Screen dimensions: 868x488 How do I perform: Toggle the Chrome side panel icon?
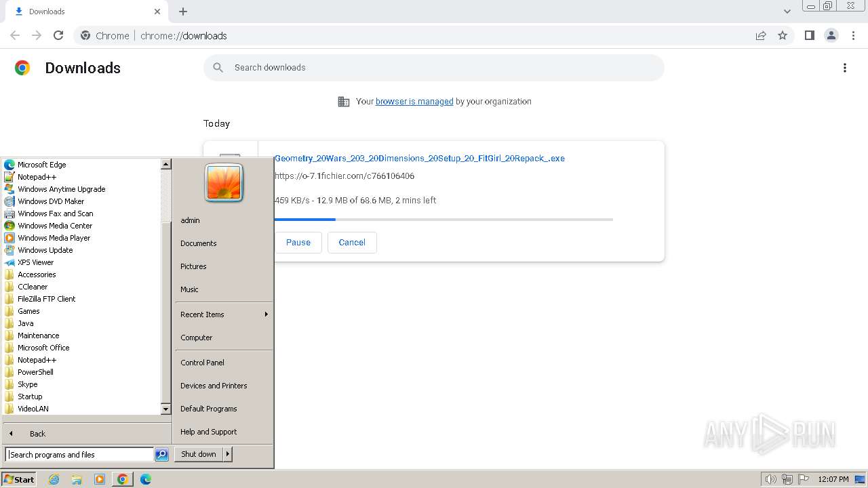(x=809, y=35)
